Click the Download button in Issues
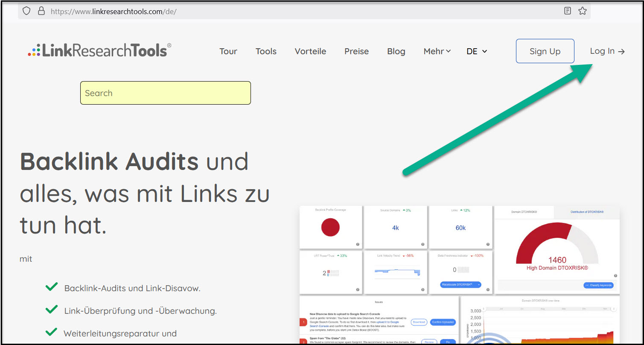The width and height of the screenshot is (644, 345). pyautogui.click(x=419, y=322)
